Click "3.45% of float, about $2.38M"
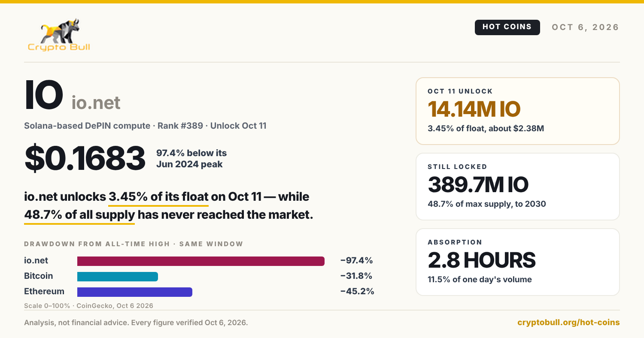The width and height of the screenshot is (644, 338). point(486,128)
